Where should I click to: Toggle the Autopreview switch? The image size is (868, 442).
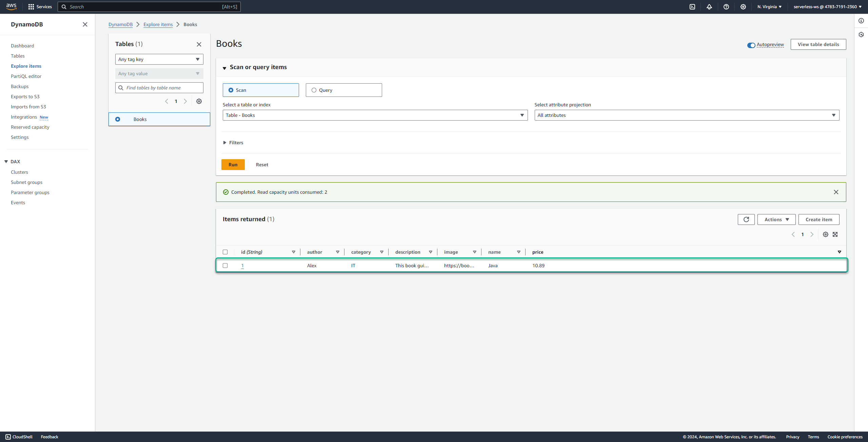point(751,45)
